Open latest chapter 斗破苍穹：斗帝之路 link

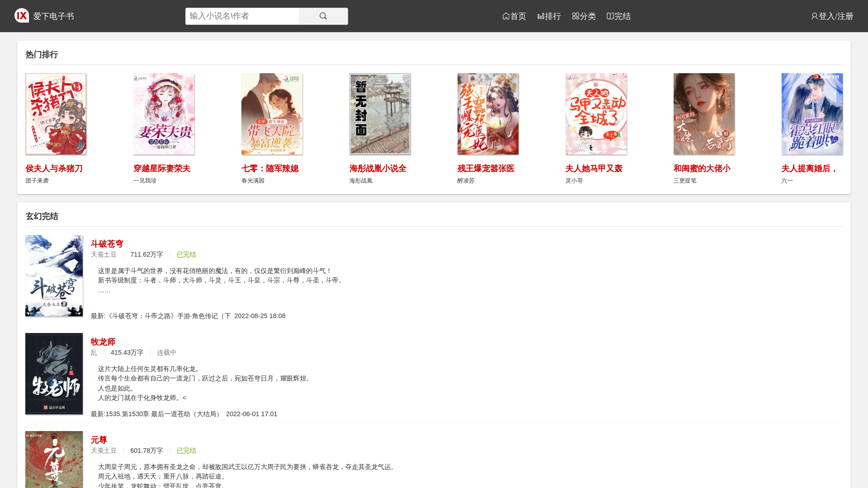coord(161,316)
